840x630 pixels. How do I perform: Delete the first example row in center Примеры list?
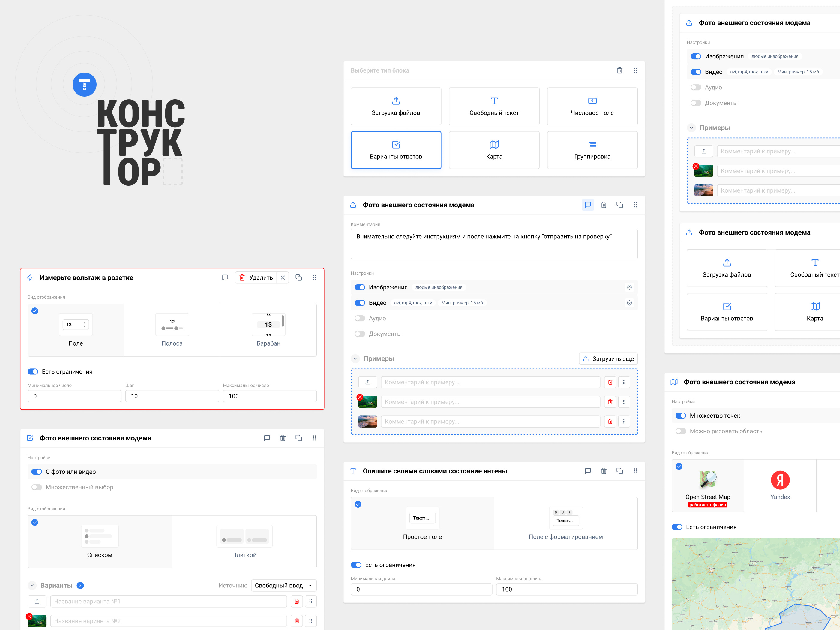pyautogui.click(x=610, y=382)
